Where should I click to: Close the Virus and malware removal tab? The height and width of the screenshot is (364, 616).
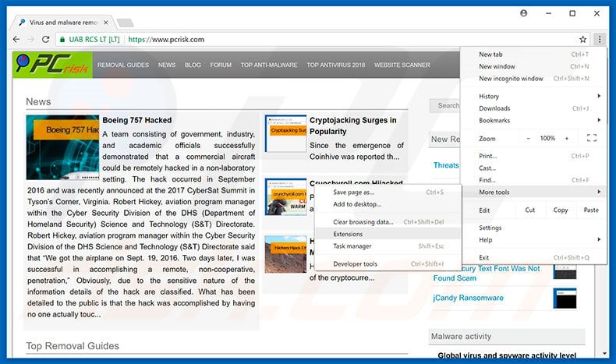coord(106,23)
